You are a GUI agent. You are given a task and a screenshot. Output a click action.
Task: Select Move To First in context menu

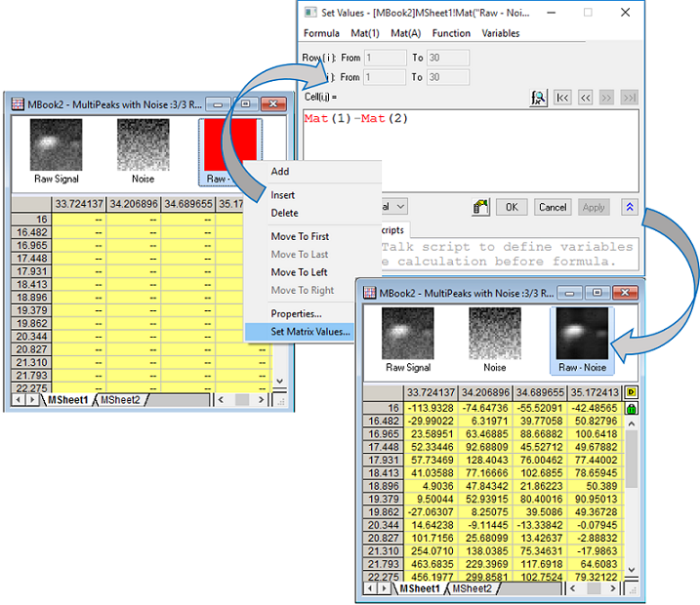(x=300, y=236)
